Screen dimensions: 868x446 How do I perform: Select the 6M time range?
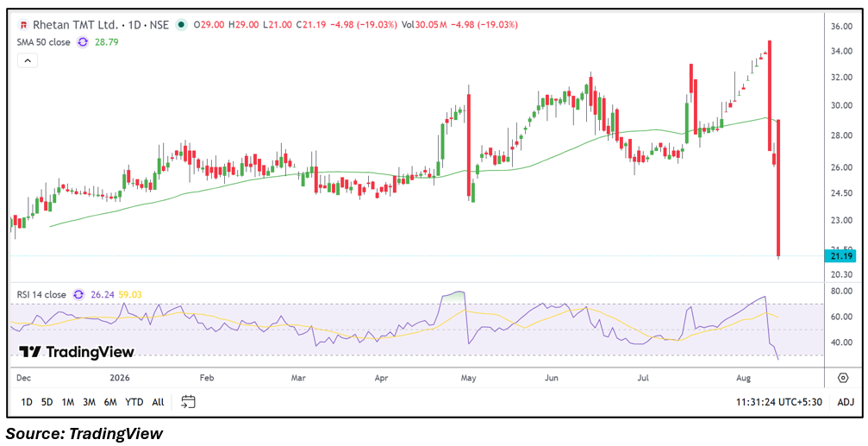point(110,402)
